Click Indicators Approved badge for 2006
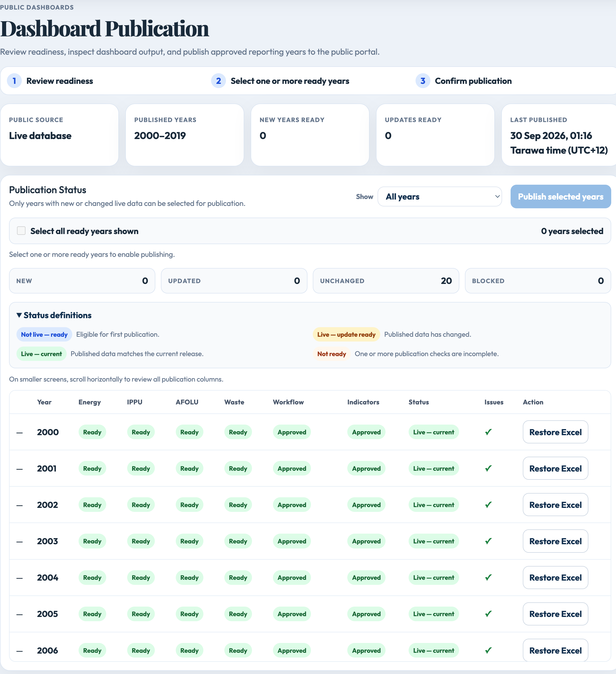This screenshot has width=616, height=674. pos(366,650)
